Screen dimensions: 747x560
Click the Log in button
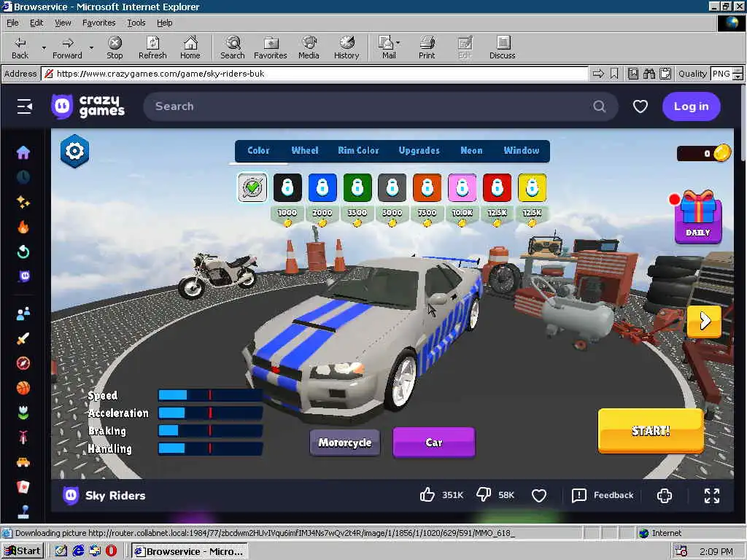pos(692,106)
